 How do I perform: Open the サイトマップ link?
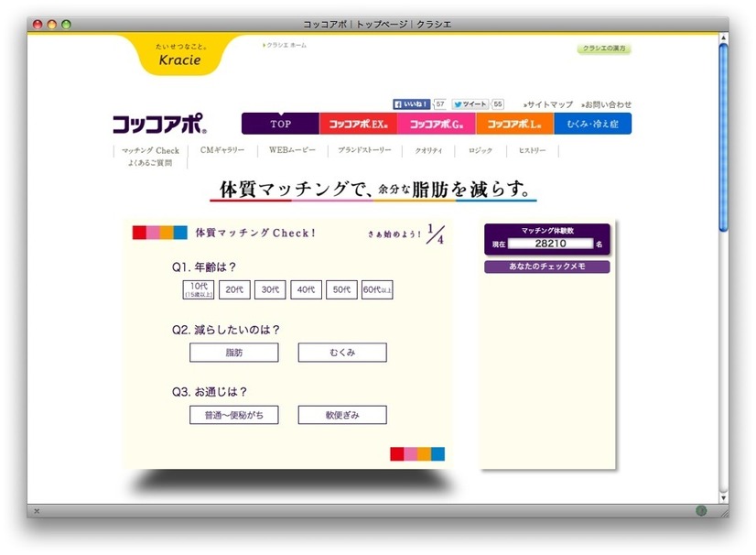click(x=548, y=104)
